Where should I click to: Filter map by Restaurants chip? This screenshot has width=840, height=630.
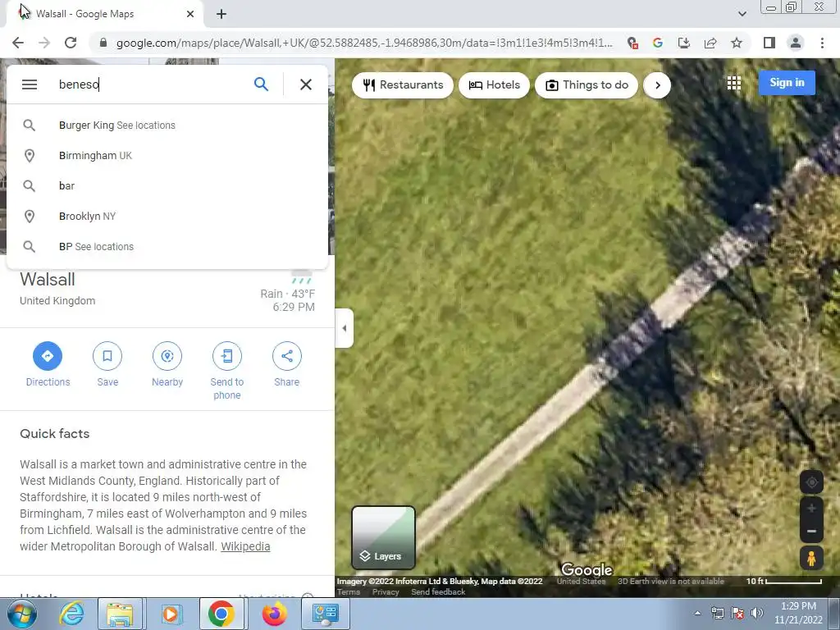point(403,85)
